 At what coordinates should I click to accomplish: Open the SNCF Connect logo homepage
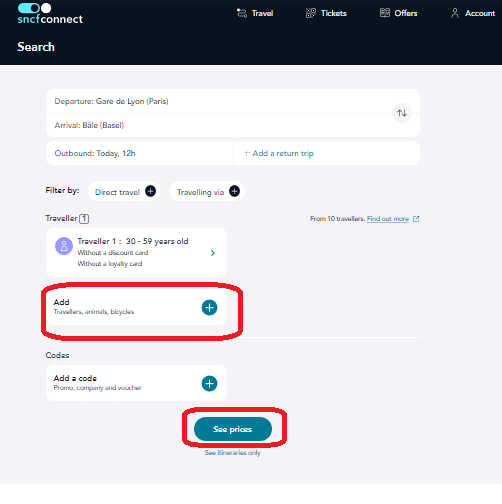click(50, 14)
